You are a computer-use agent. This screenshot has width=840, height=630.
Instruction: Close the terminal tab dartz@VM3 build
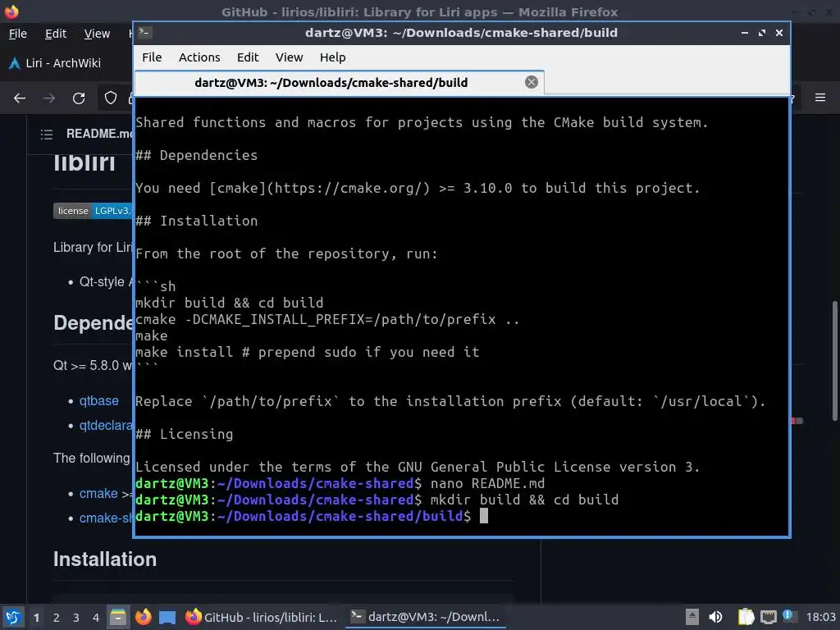coord(532,82)
